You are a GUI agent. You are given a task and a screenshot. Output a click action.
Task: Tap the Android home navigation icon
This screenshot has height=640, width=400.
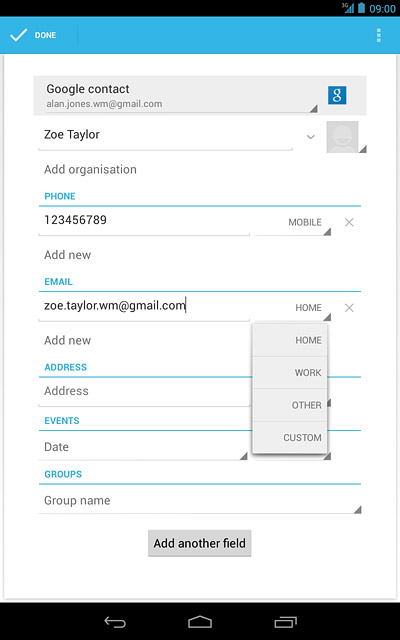pos(200,622)
